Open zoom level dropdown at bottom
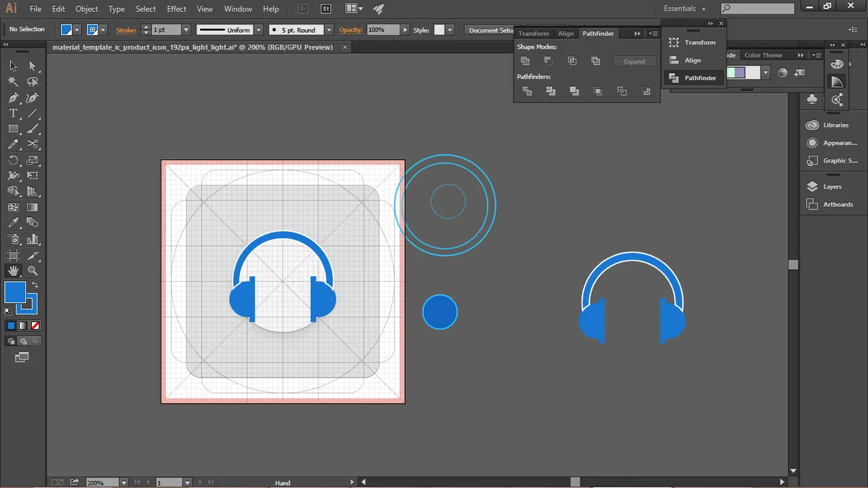Image resolution: width=868 pixels, height=488 pixels. point(123,483)
